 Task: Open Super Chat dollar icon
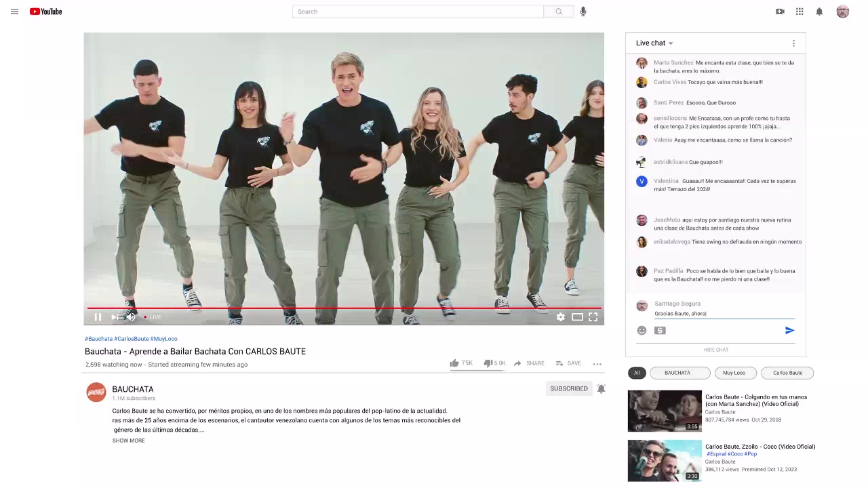[x=660, y=331]
